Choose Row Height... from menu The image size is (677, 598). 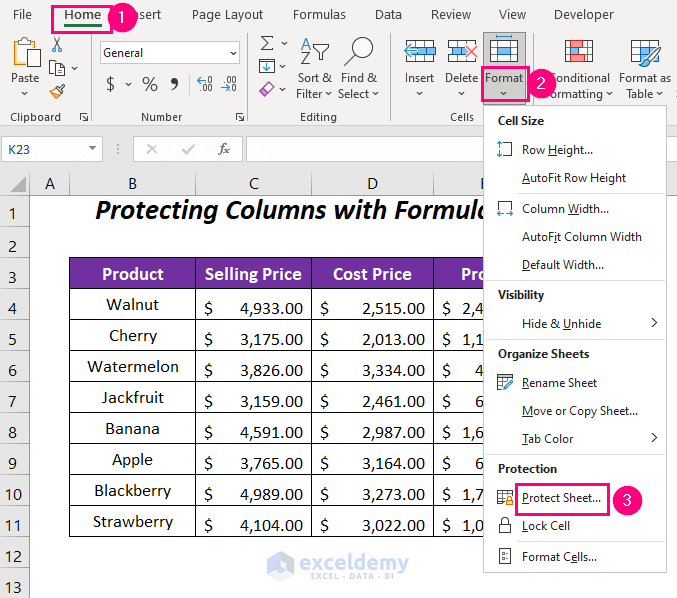click(575, 150)
